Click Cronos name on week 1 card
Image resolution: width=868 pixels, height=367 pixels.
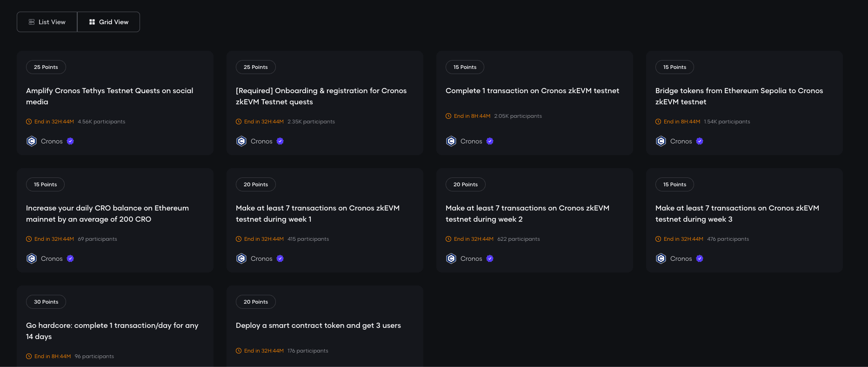pos(261,258)
